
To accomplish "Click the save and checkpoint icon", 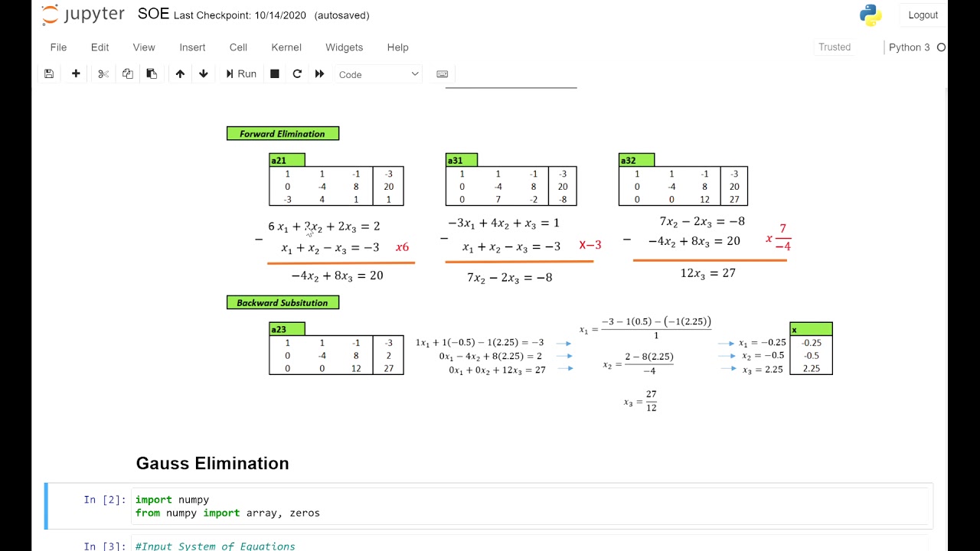I will 49,74.
